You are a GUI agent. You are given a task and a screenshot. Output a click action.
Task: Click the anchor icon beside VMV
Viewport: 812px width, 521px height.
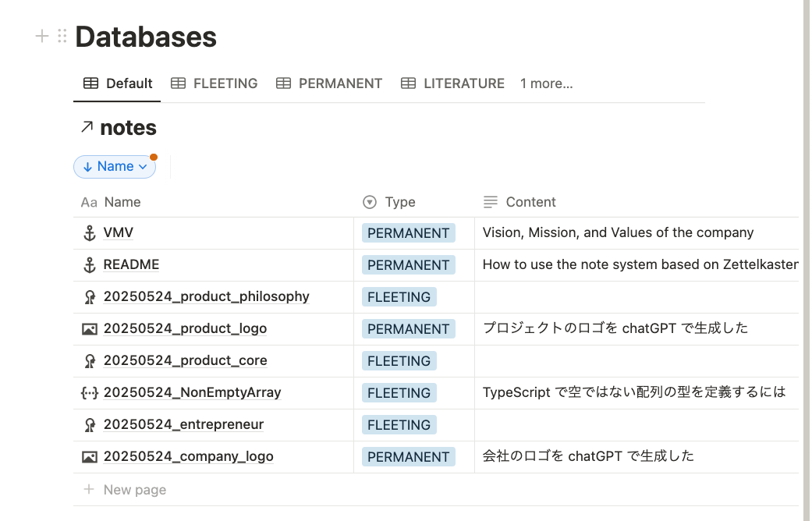[89, 233]
